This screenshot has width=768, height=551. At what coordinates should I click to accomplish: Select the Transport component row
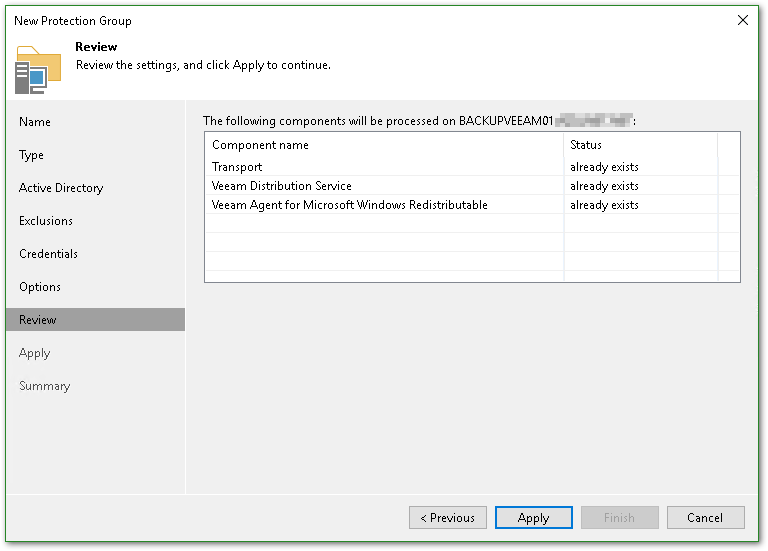[x=237, y=167]
